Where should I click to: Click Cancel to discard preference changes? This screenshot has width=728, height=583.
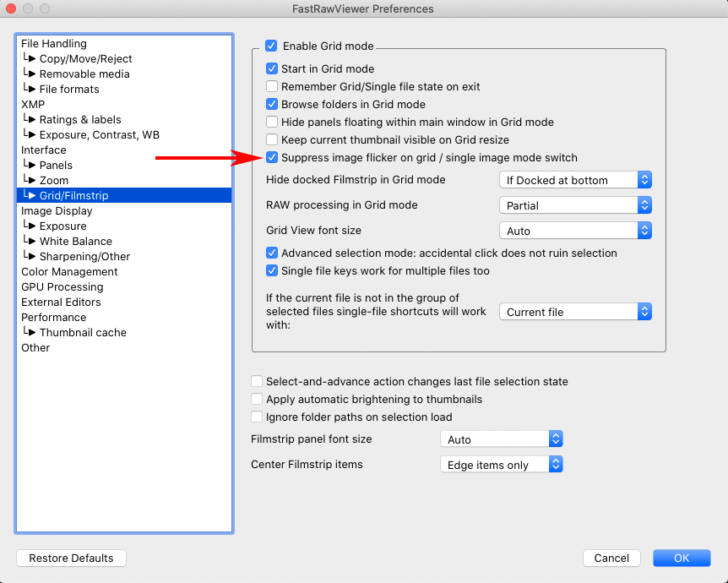611,558
